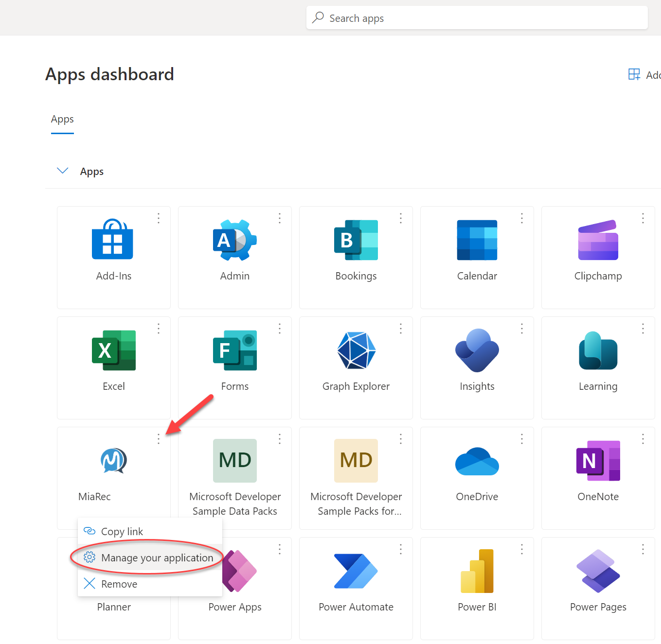
Task: Open more options for Power Automate tile
Action: click(401, 549)
